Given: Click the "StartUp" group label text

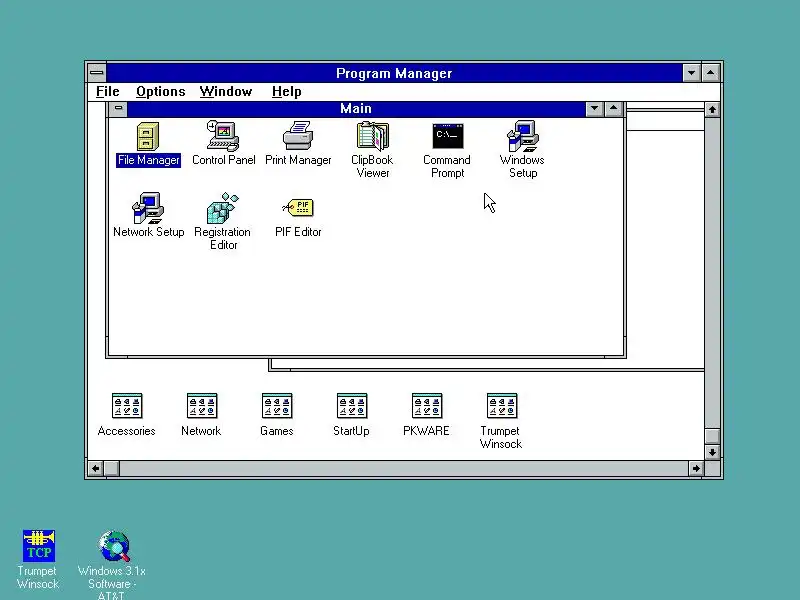Looking at the screenshot, I should (351, 431).
